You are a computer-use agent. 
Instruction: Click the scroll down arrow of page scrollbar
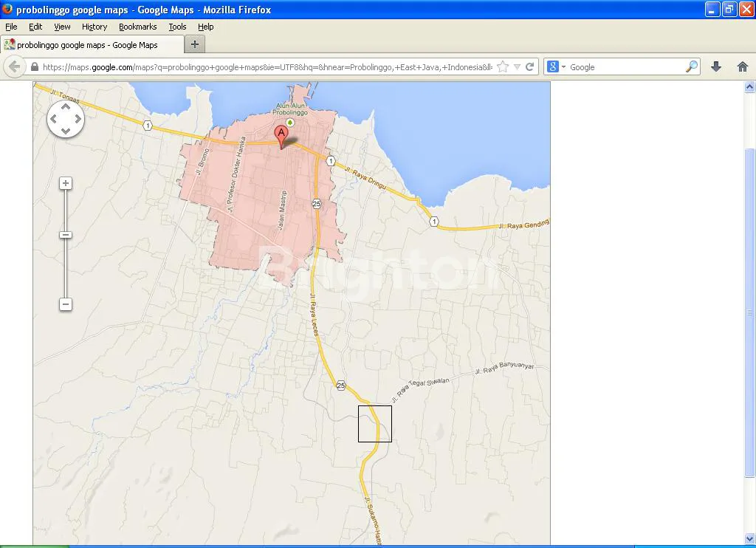pyautogui.click(x=750, y=538)
